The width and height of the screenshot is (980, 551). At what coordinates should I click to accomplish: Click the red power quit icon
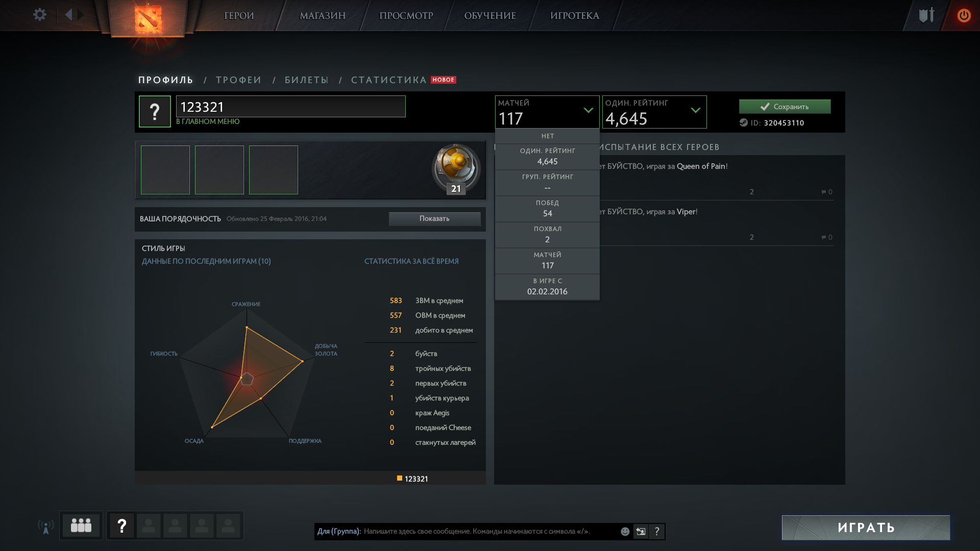(964, 15)
